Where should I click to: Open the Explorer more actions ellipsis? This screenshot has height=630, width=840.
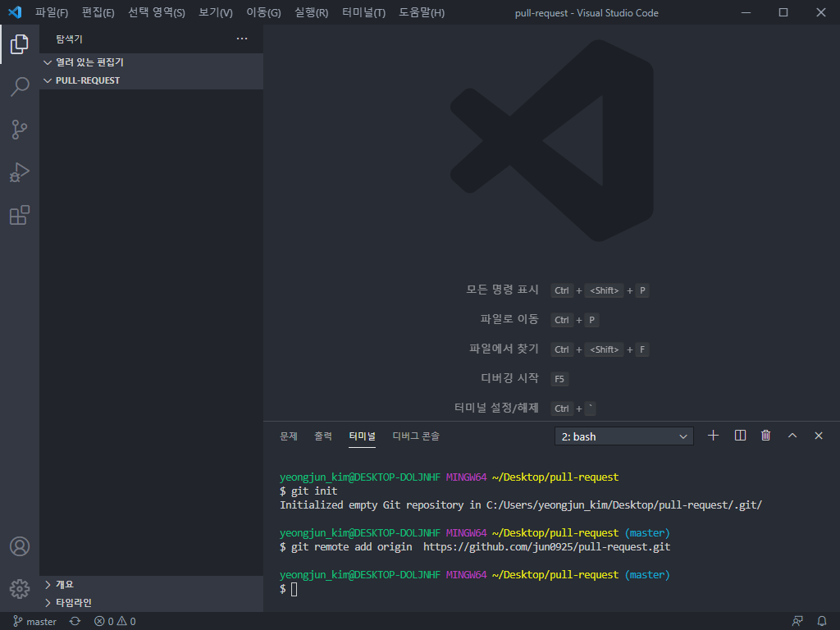(242, 39)
